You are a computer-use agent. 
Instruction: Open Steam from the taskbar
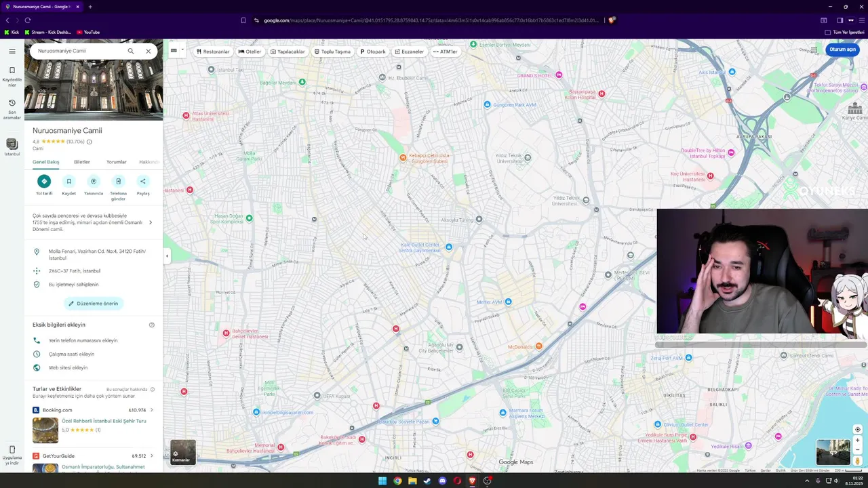click(x=427, y=481)
